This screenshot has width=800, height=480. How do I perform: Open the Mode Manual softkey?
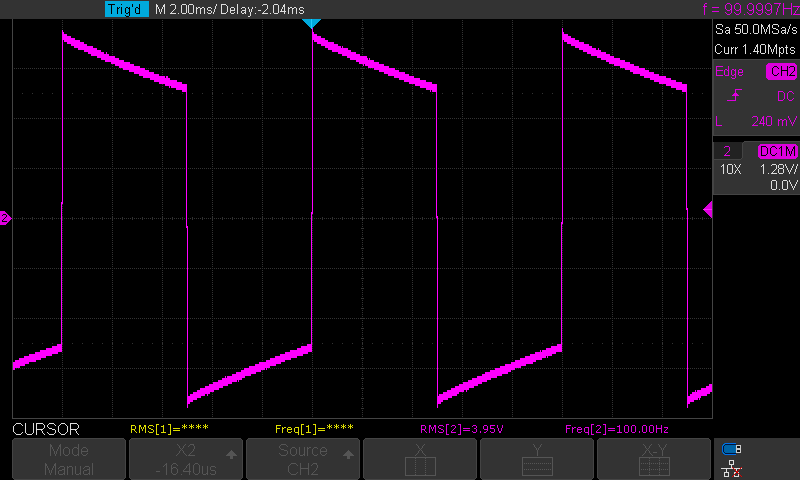click(69, 459)
